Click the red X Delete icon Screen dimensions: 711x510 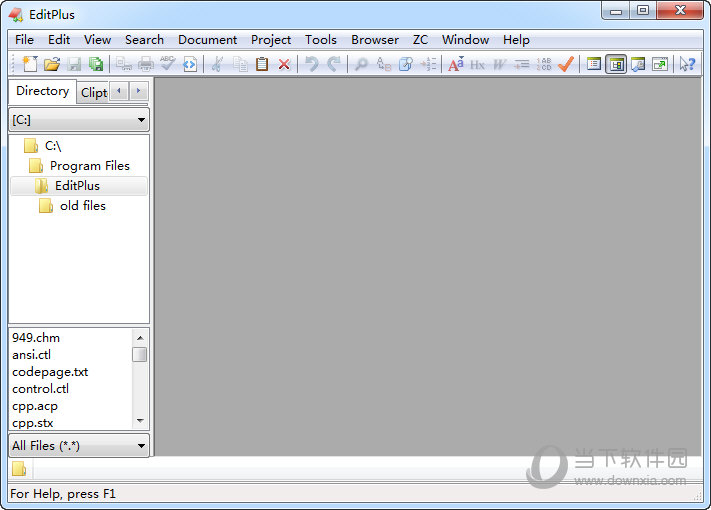tap(284, 64)
